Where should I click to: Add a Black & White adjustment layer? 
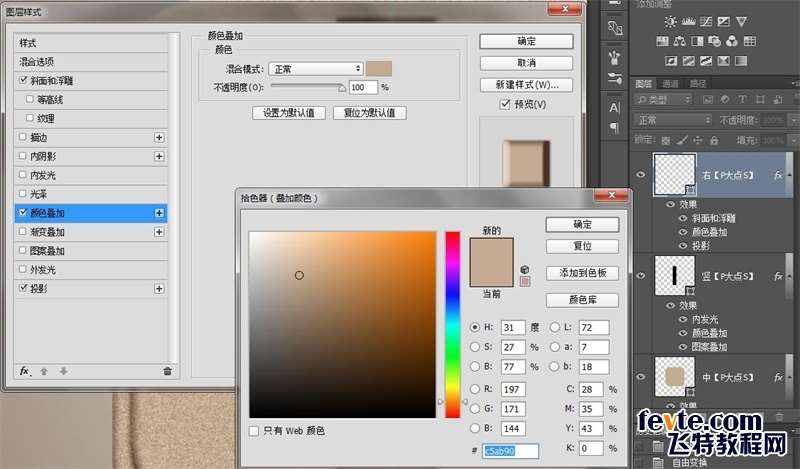[x=697, y=41]
